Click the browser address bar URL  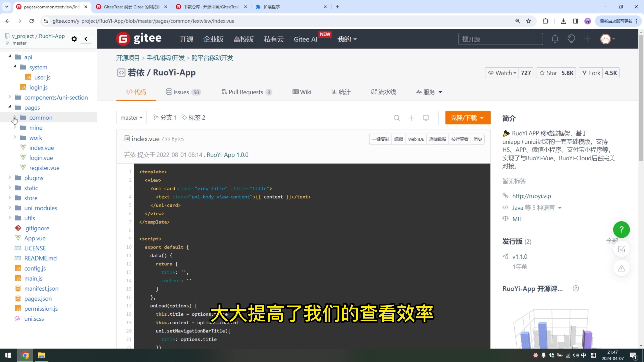[x=143, y=21]
